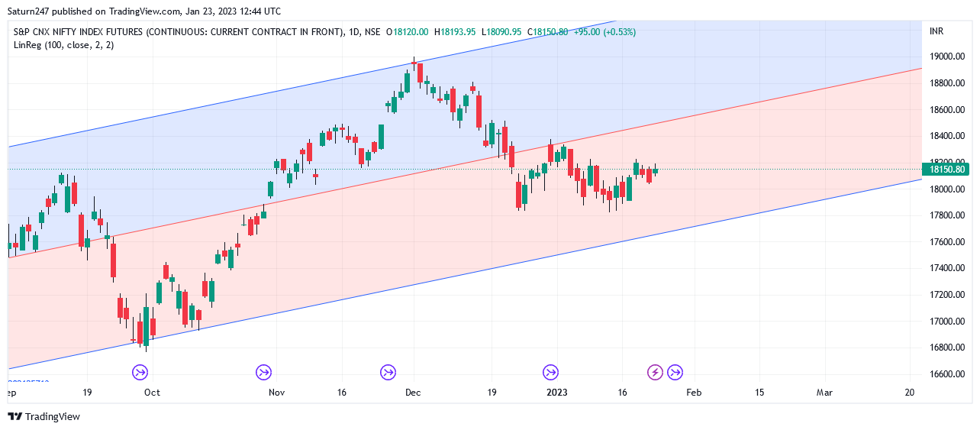Click the Dec label on time axis
This screenshot has width=980, height=430.
[x=413, y=392]
